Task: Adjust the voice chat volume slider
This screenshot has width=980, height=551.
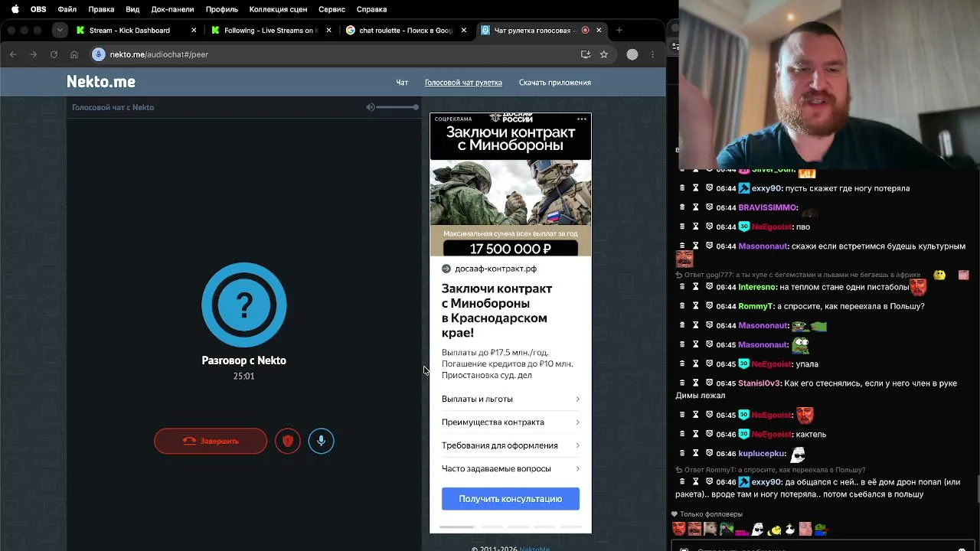Action: coord(397,107)
